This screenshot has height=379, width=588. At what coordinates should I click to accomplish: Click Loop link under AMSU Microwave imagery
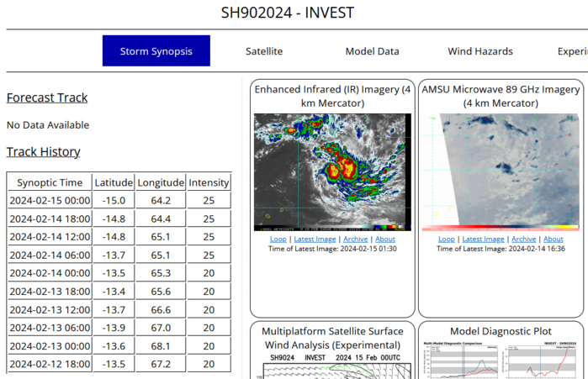447,240
